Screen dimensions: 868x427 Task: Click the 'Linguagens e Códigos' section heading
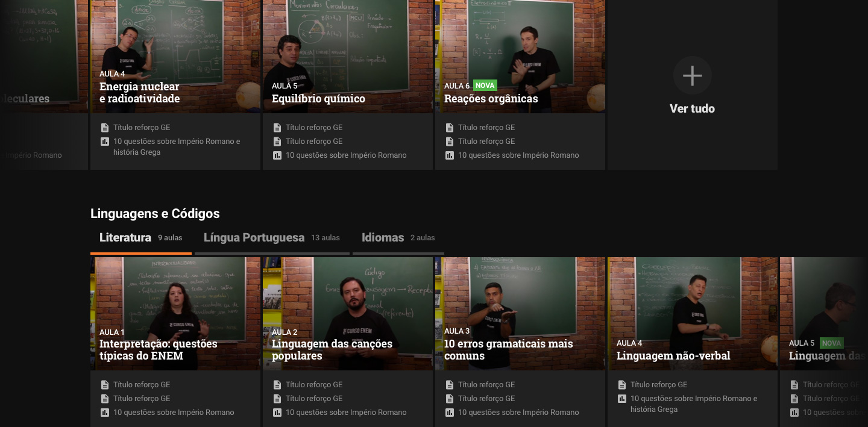[x=155, y=214]
